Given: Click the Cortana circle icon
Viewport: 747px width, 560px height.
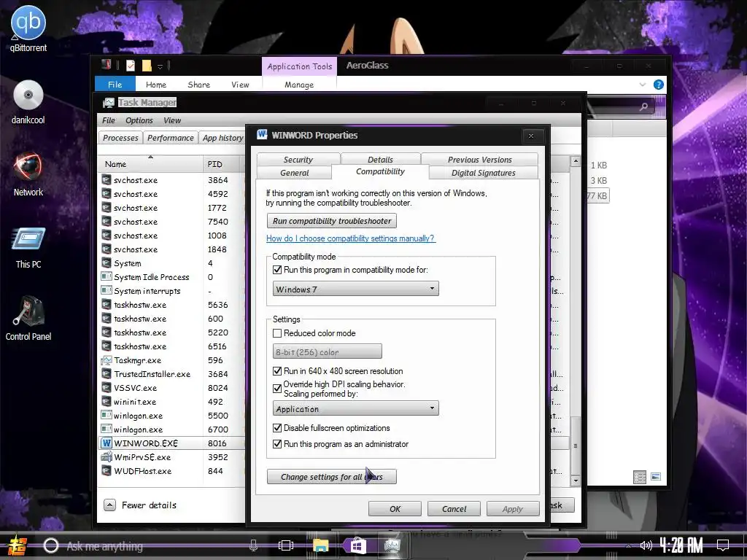Looking at the screenshot, I should [51, 545].
